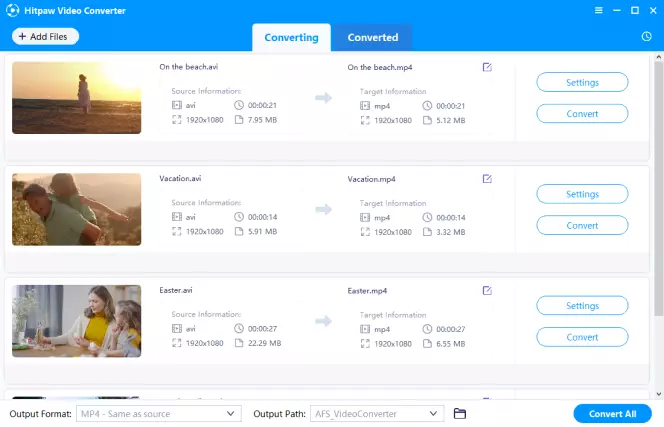This screenshot has width=664, height=427.
Task: Click the vertical scrollbar thumb
Action: tap(658, 189)
